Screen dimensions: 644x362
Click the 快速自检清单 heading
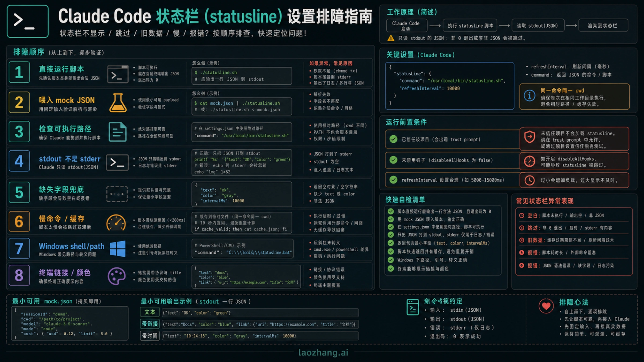click(405, 200)
